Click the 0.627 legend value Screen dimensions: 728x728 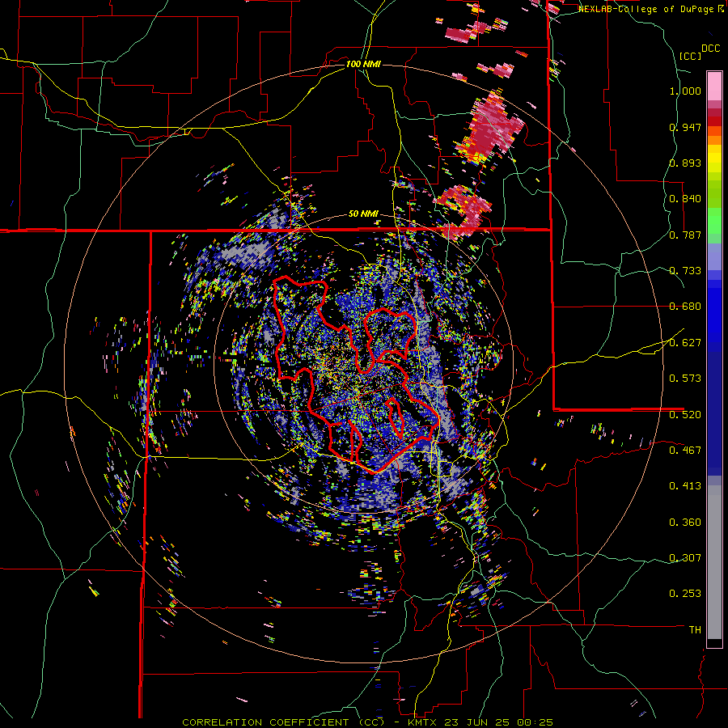685,343
